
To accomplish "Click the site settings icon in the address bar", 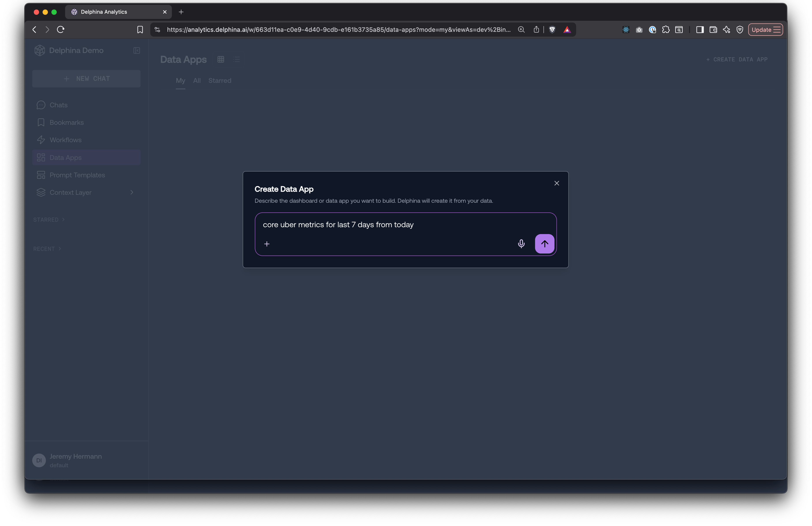I will (x=157, y=30).
